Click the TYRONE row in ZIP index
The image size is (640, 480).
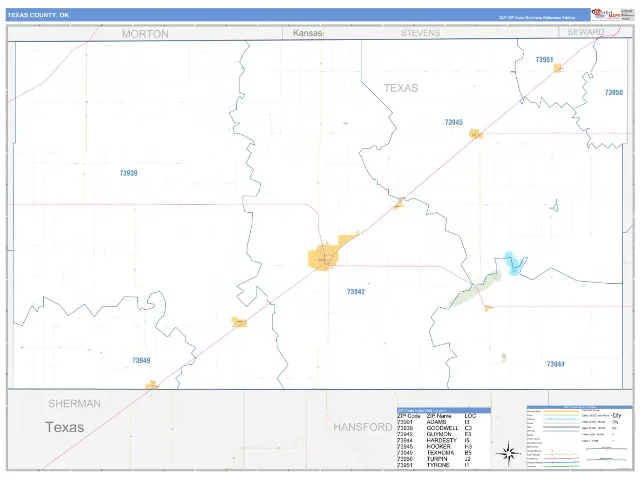tap(444, 465)
